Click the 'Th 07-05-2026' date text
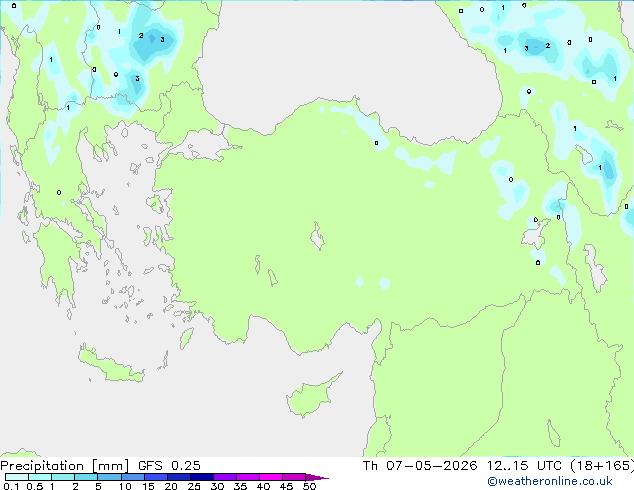 click(420, 466)
